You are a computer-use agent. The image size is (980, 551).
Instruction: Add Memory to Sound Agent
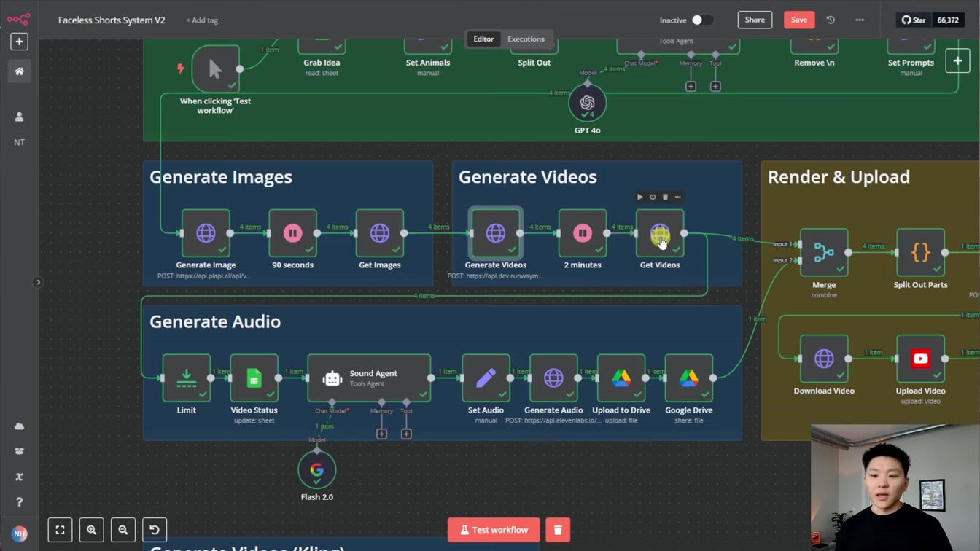(381, 434)
